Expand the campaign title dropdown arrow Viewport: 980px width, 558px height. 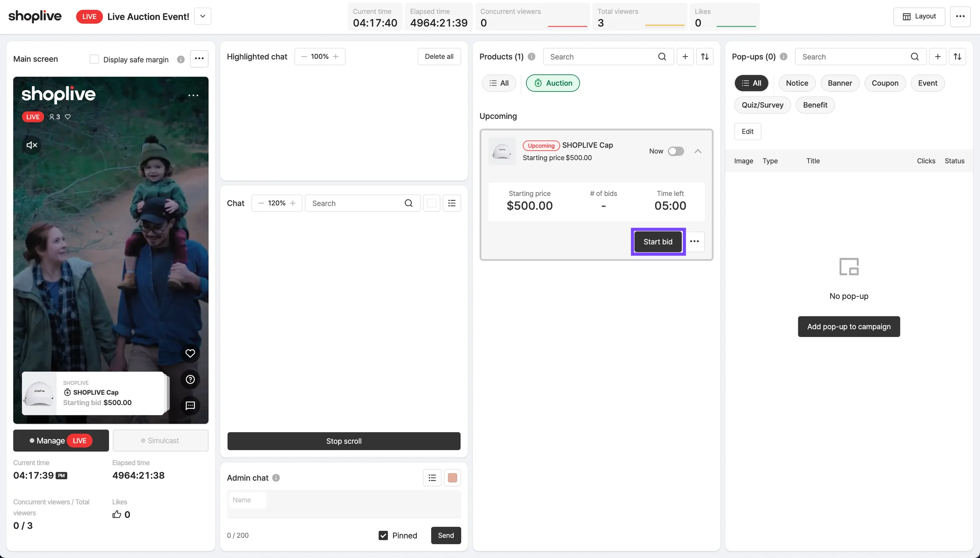point(203,16)
